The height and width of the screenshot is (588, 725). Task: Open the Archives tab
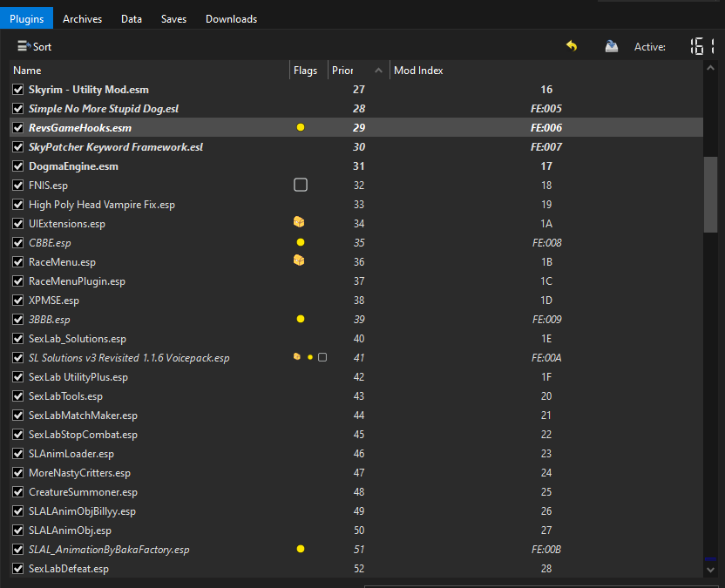[x=82, y=19]
